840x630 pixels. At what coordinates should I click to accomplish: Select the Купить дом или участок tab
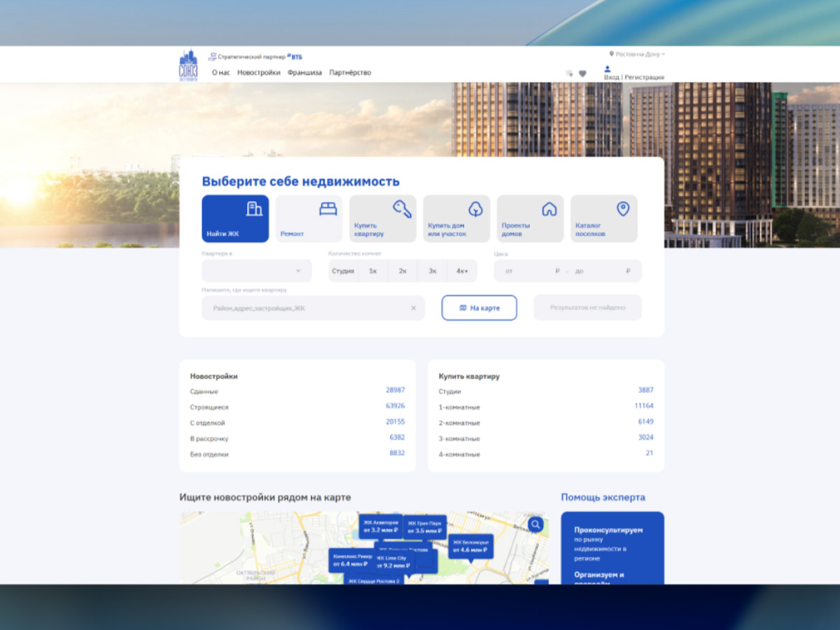(456, 218)
